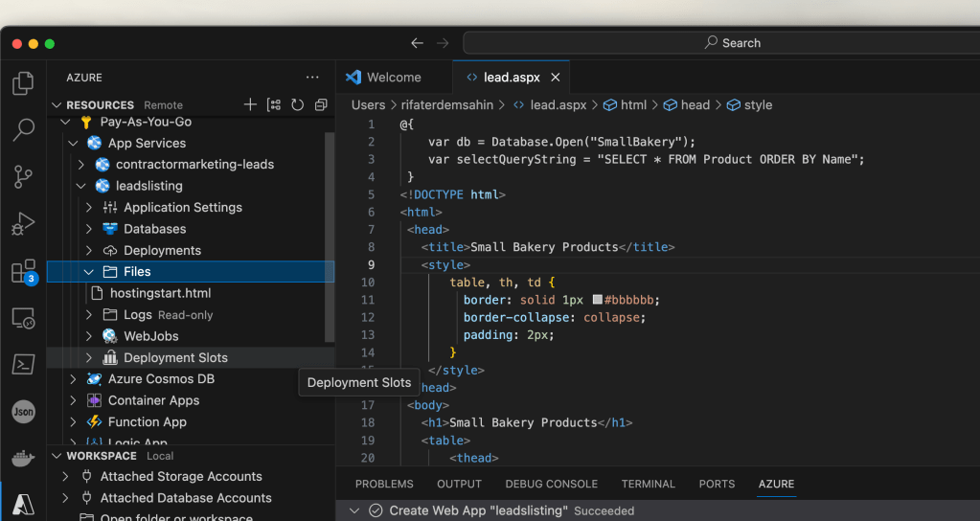Expand Attached Database Accounts
980x521 pixels.
pyautogui.click(x=66, y=498)
